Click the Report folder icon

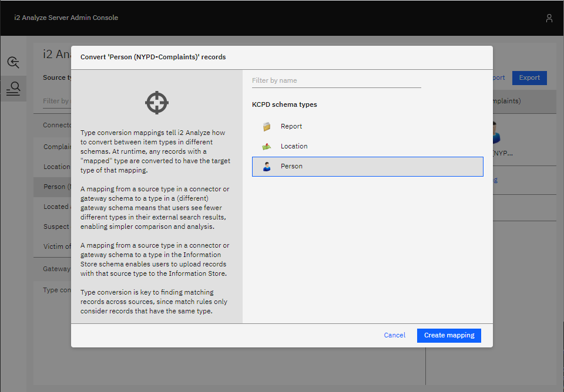pyautogui.click(x=267, y=126)
